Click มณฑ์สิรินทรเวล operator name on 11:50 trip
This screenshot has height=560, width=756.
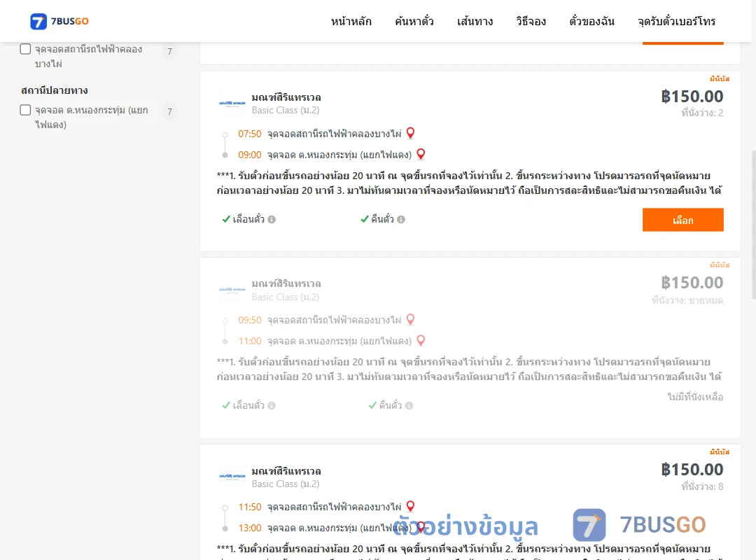[x=286, y=471]
